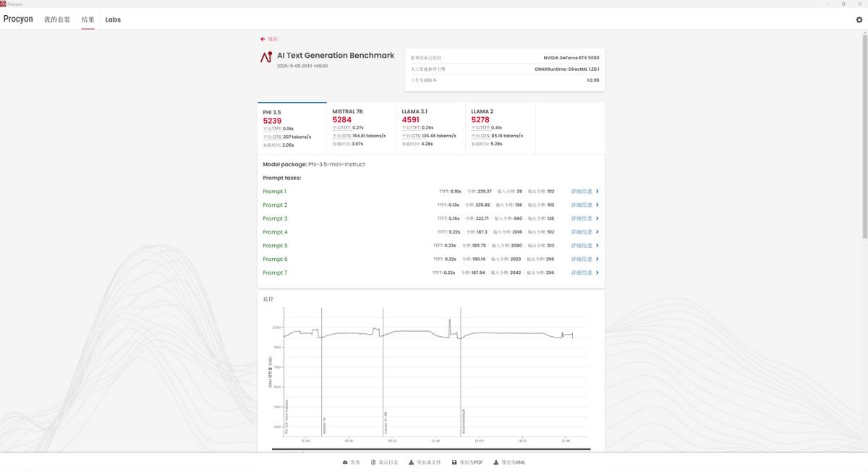Select the LLAMA 3.1 score tab

point(431,128)
